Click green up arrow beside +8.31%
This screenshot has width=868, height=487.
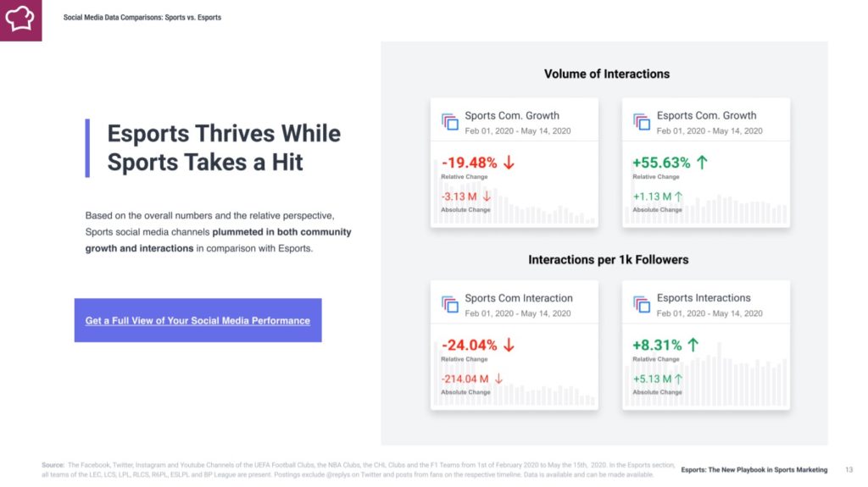tap(693, 346)
